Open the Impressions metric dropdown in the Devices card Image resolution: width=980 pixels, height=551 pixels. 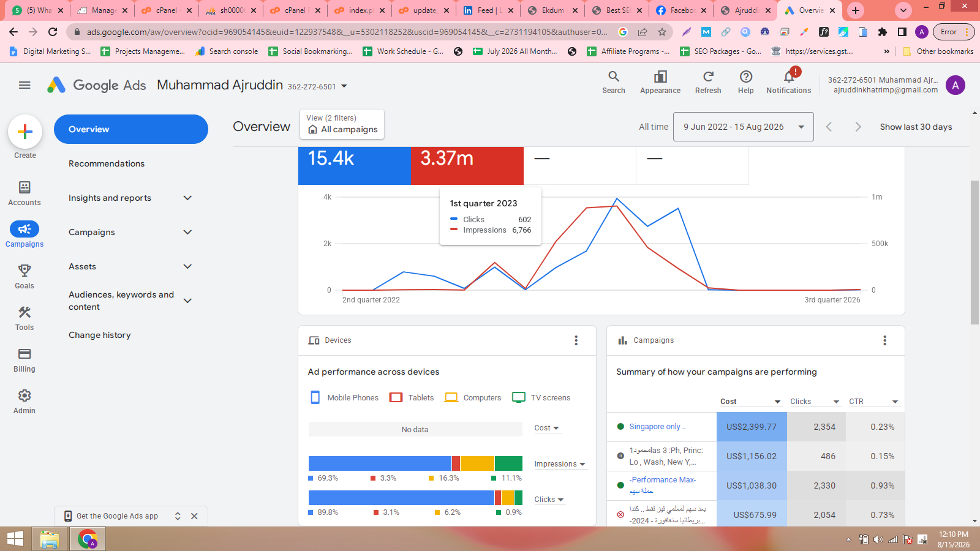coord(560,464)
